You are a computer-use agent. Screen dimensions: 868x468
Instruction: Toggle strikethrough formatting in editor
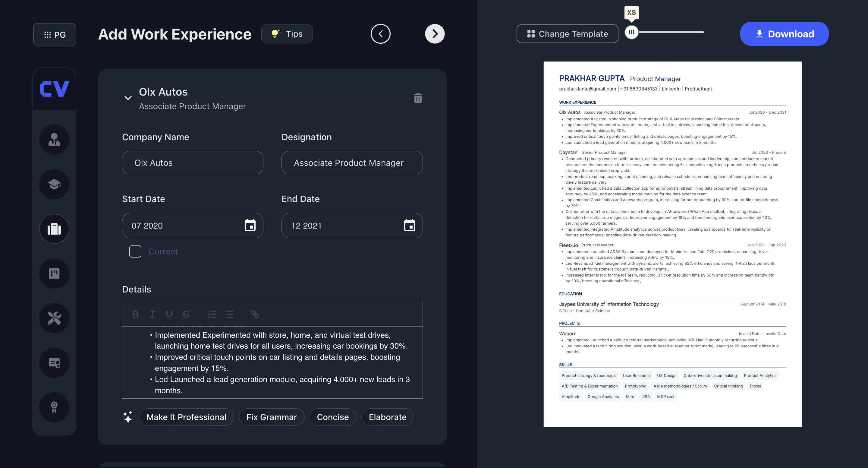pos(186,314)
